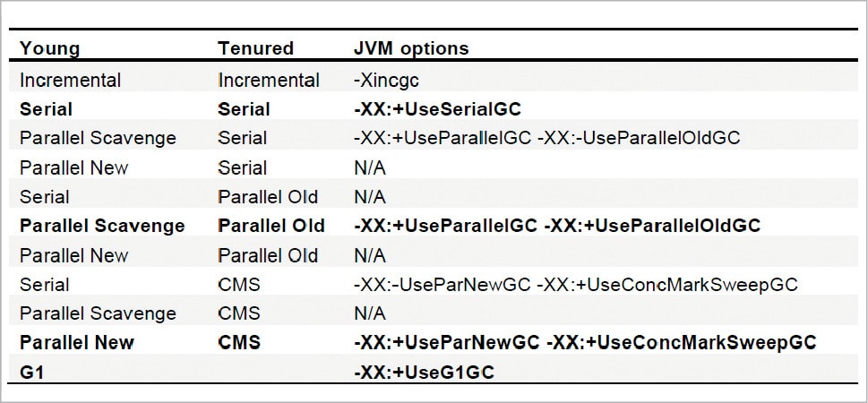Select bold -XX:+UseParNewGC -XX:+UseConcMarkSweepGC option text
The width and height of the screenshot is (868, 403).
tap(586, 342)
